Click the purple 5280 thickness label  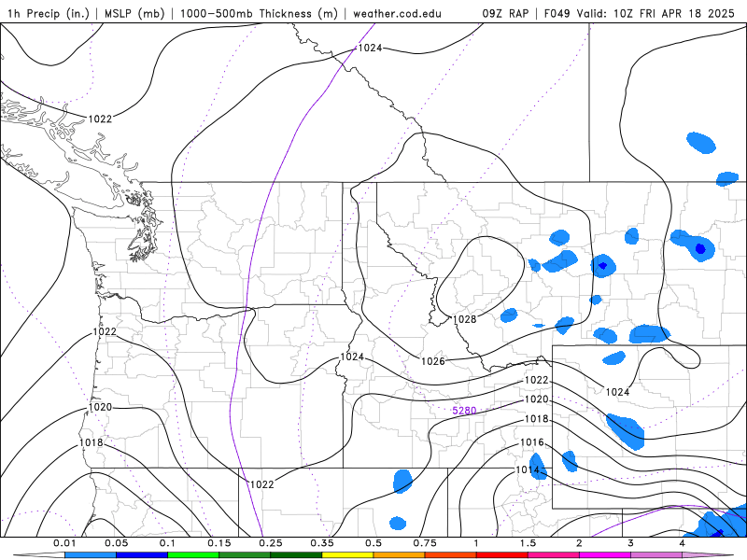pyautogui.click(x=464, y=411)
